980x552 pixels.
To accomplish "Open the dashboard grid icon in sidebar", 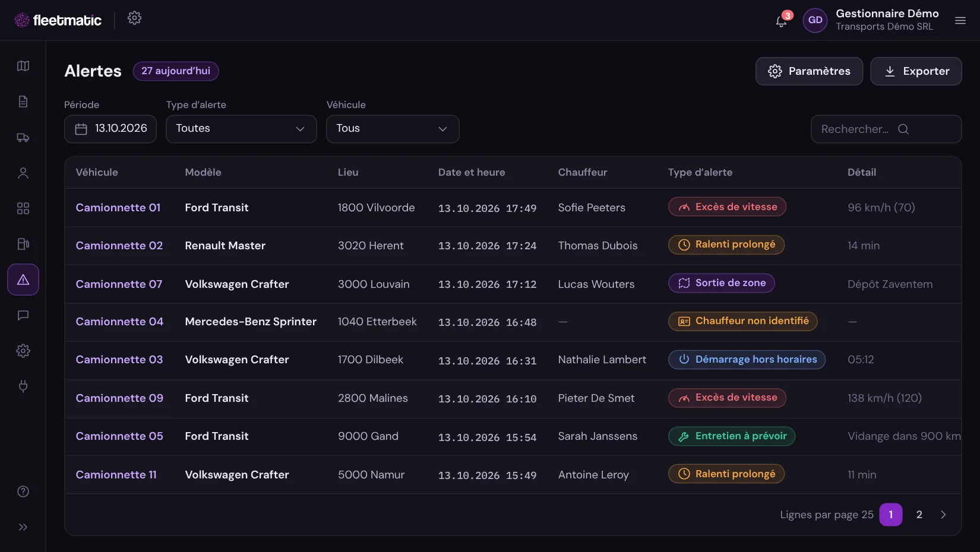I will point(23,208).
